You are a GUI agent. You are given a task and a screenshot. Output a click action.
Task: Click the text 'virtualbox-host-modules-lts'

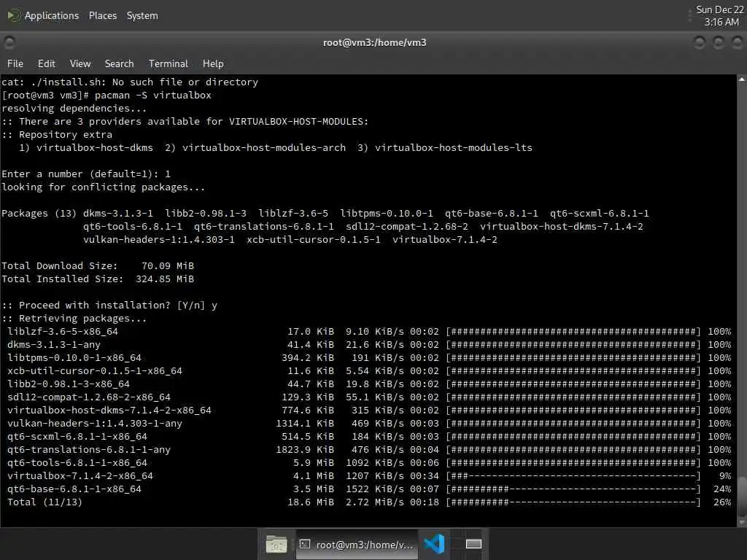pyautogui.click(x=454, y=147)
